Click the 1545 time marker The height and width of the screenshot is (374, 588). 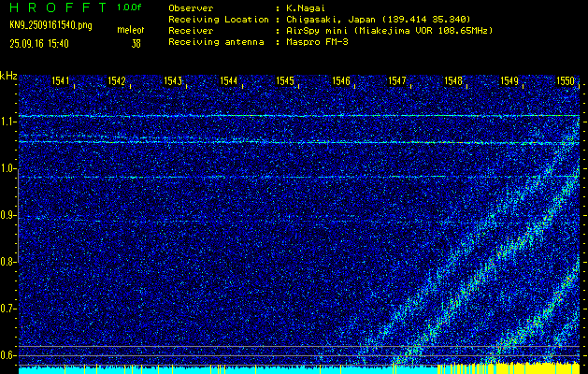285,80
